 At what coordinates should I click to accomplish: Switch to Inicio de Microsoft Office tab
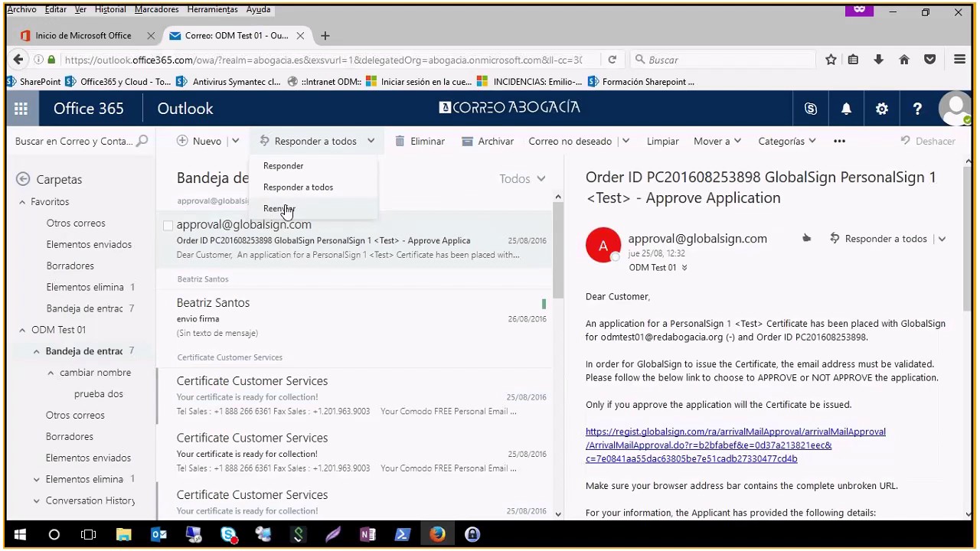click(x=83, y=36)
